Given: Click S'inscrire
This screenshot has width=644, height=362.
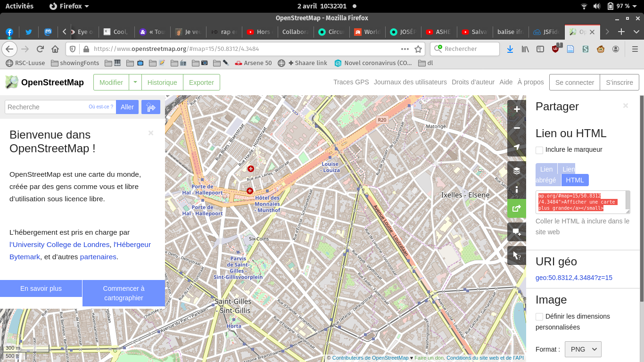Looking at the screenshot, I should (619, 82).
